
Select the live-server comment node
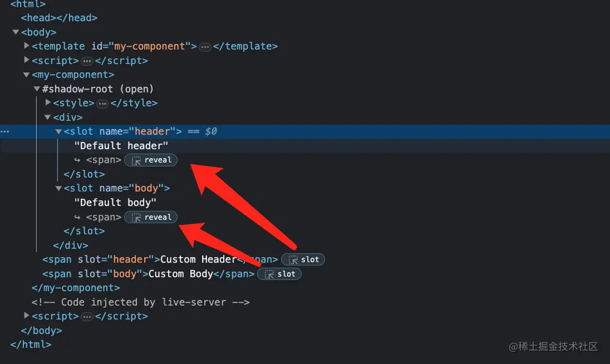pyautogui.click(x=140, y=302)
